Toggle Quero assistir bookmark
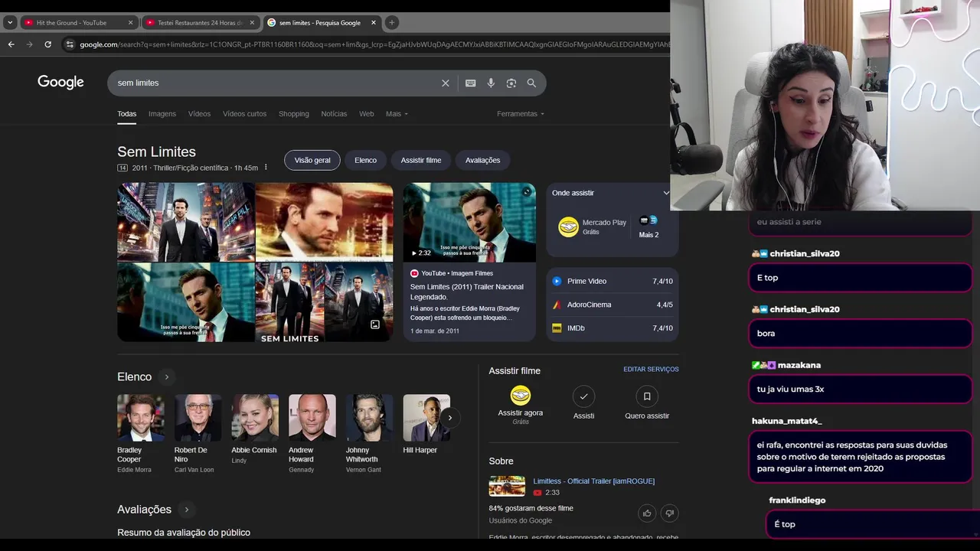Image resolution: width=980 pixels, height=551 pixels. click(647, 396)
